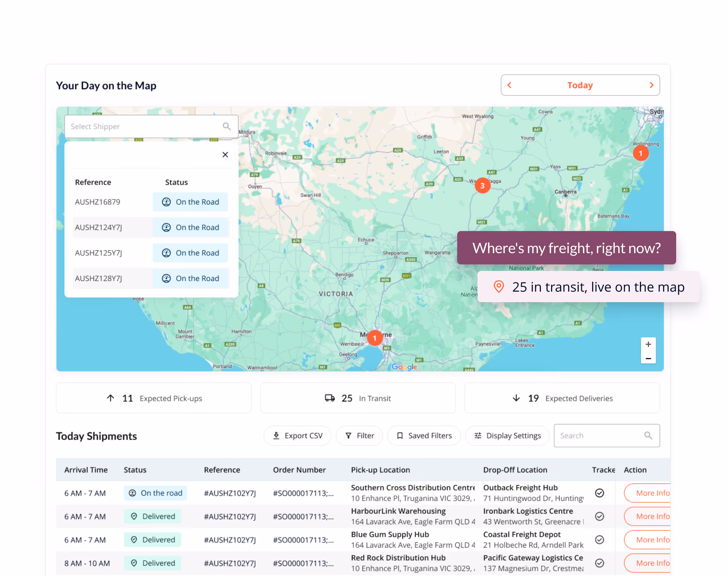Click the Today date label
Image resolution: width=728 pixels, height=576 pixels.
point(580,85)
